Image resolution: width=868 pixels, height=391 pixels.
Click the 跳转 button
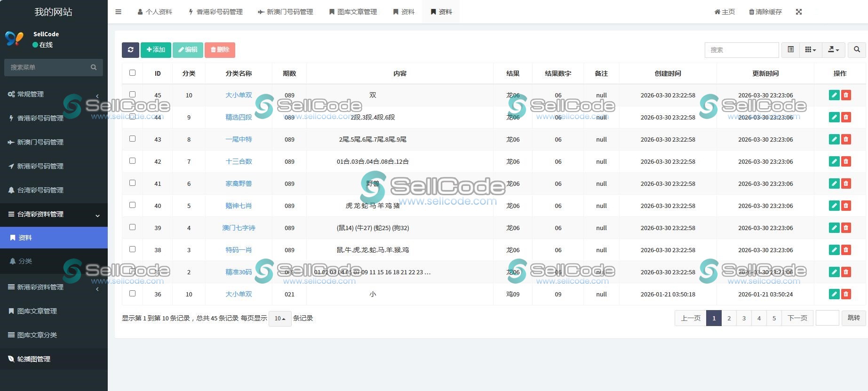(x=853, y=318)
